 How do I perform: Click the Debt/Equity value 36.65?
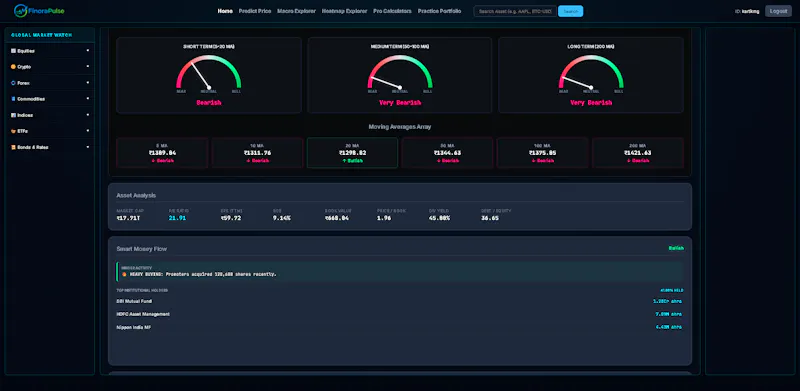(490, 218)
